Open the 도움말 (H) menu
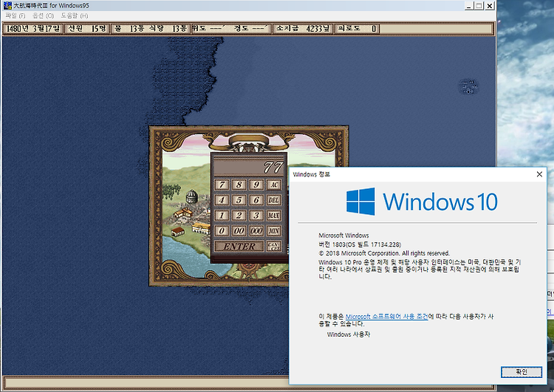The height and width of the screenshot is (392, 554). click(x=74, y=16)
